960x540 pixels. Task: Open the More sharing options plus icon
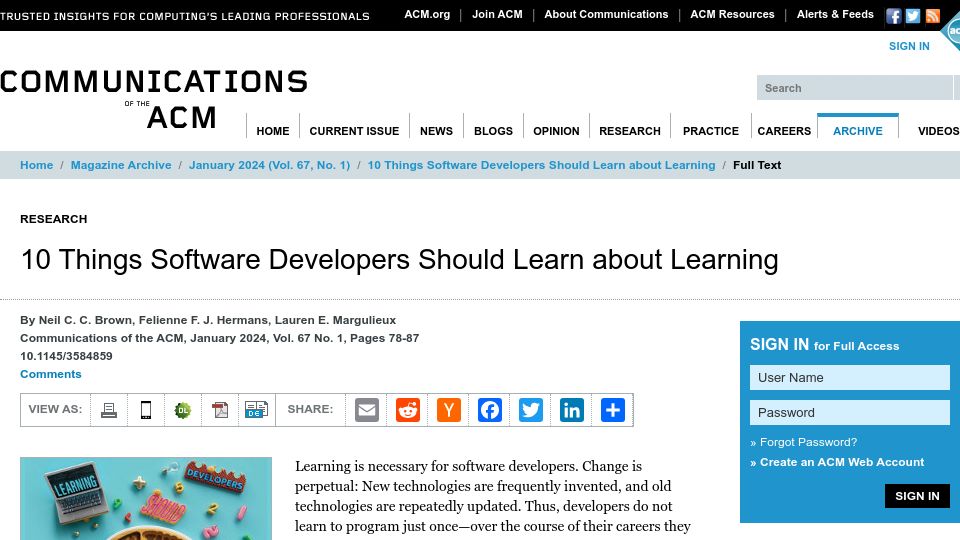(x=613, y=410)
